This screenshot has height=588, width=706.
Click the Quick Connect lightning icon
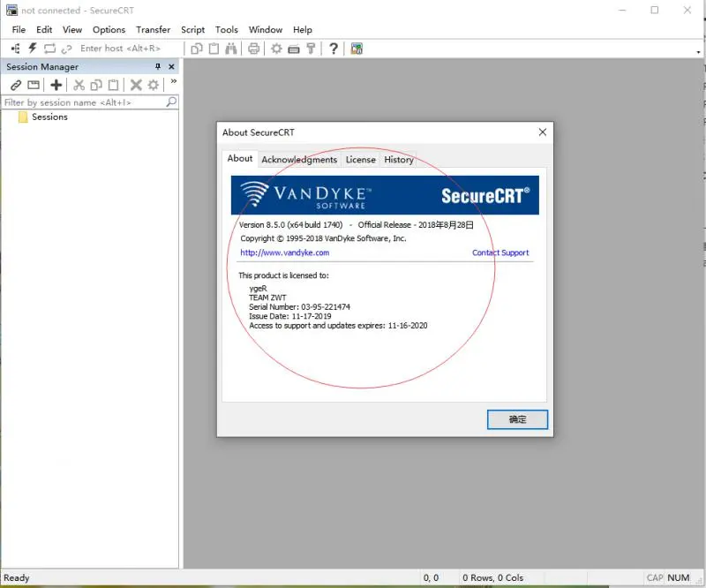[x=33, y=49]
